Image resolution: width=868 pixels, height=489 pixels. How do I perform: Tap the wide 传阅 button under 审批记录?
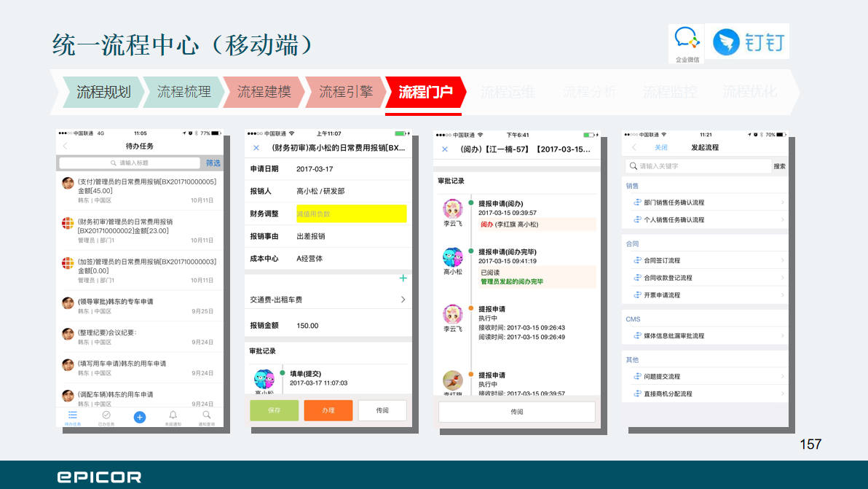[517, 412]
